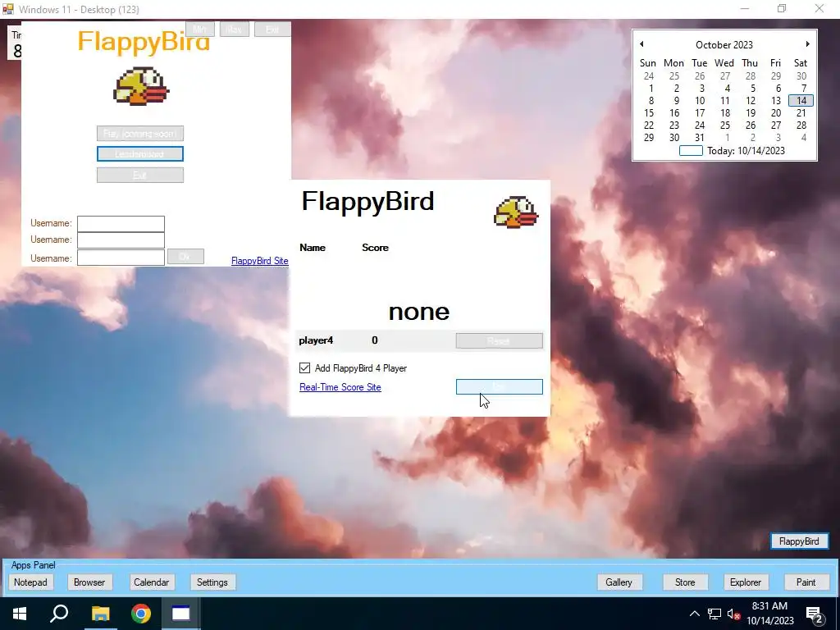Open Notepad from the Apps Panel

coord(30,582)
